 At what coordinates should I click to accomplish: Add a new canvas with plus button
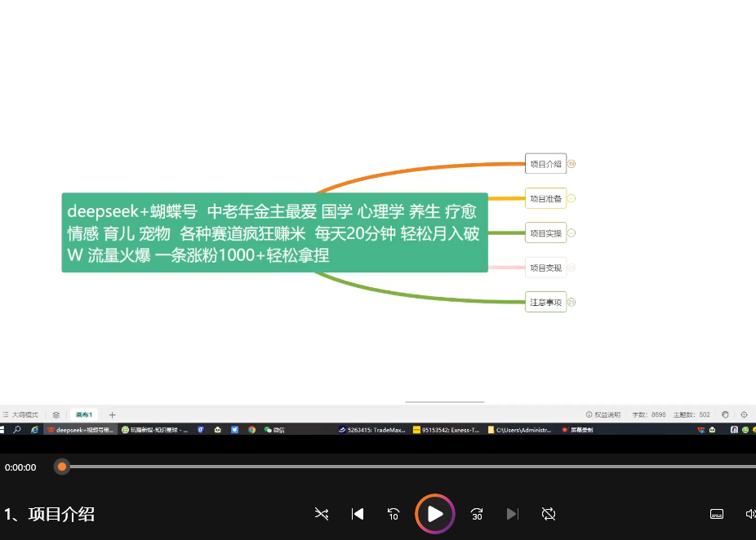113,414
